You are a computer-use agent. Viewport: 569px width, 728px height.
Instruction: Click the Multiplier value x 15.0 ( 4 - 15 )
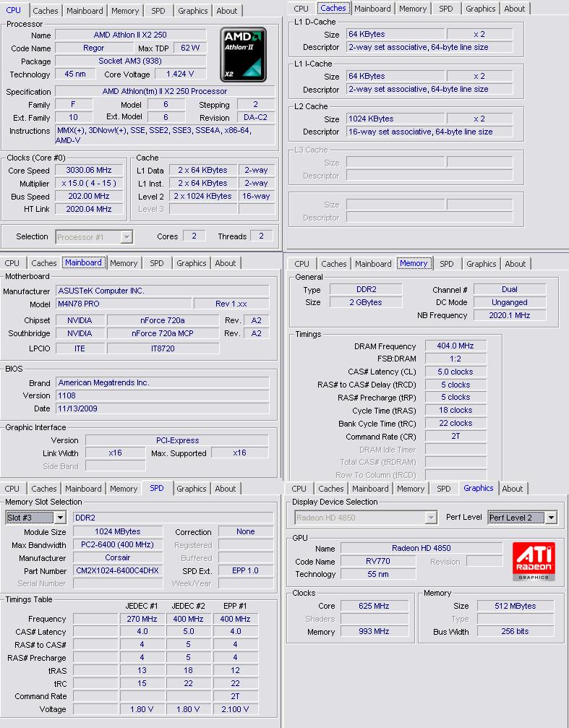coord(89,184)
